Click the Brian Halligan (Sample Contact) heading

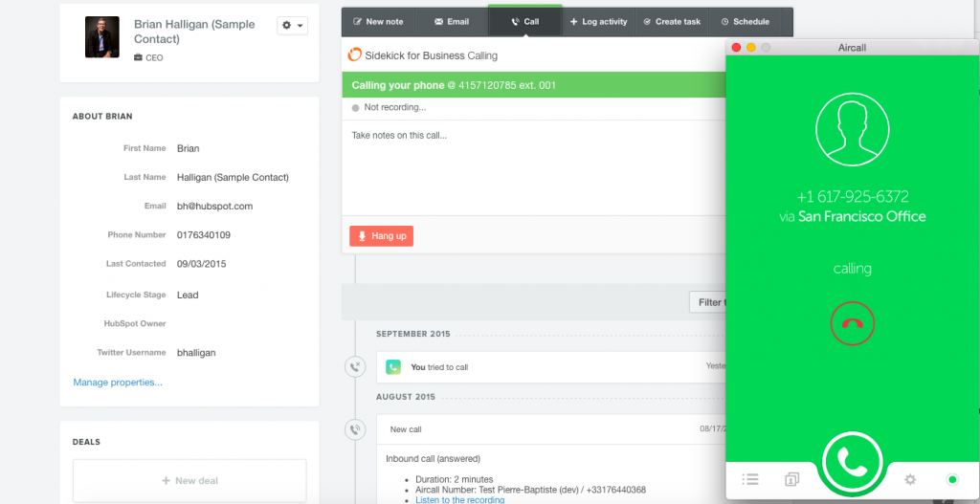pyautogui.click(x=194, y=32)
